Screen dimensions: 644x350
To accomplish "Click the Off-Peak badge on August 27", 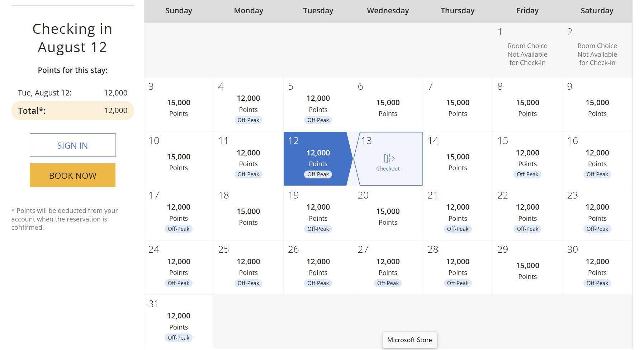I will [388, 283].
